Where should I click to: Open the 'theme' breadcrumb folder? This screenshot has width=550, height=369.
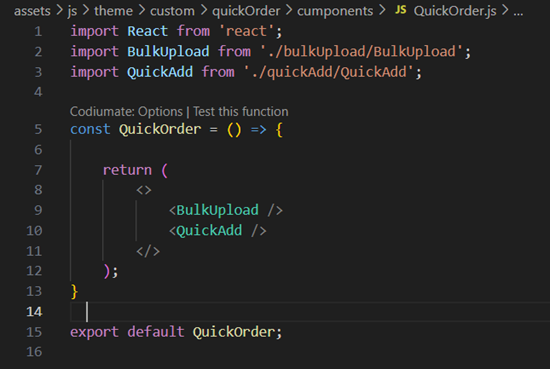click(113, 11)
